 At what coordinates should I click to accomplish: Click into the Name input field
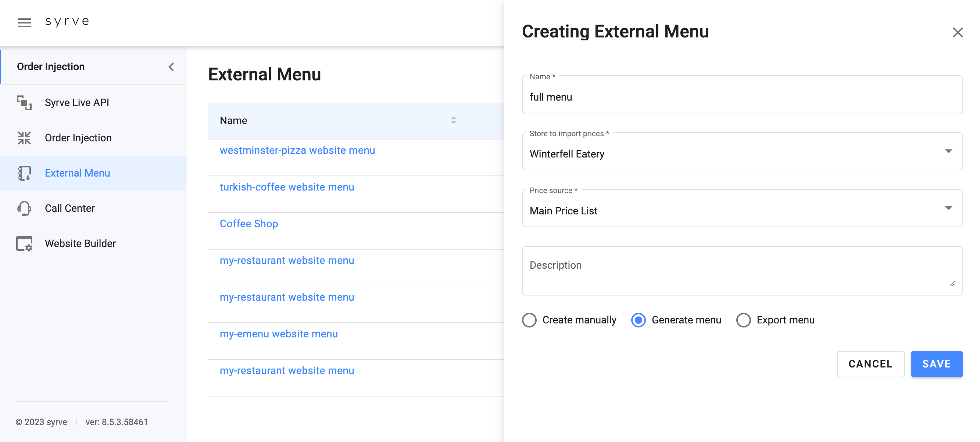tap(742, 97)
